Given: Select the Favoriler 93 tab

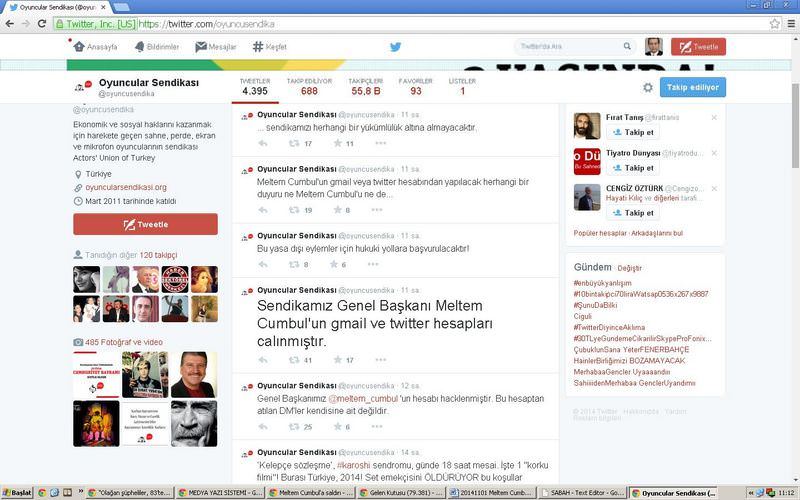Looking at the screenshot, I should coord(415,87).
